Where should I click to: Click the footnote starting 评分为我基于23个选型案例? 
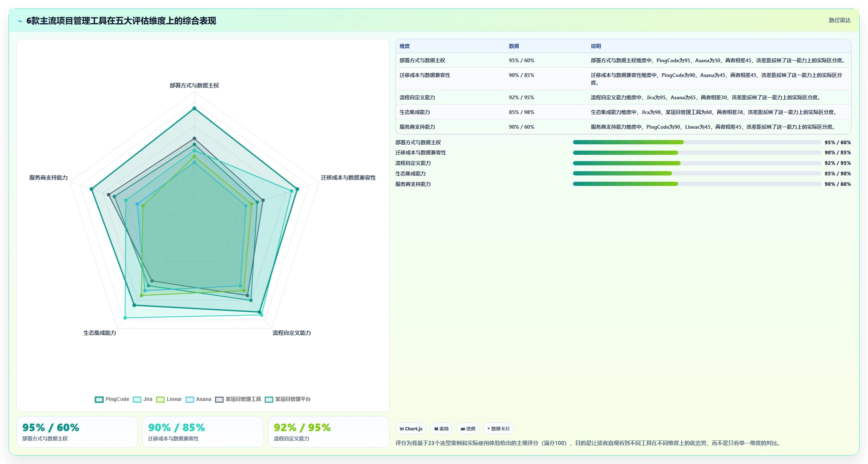click(588, 443)
